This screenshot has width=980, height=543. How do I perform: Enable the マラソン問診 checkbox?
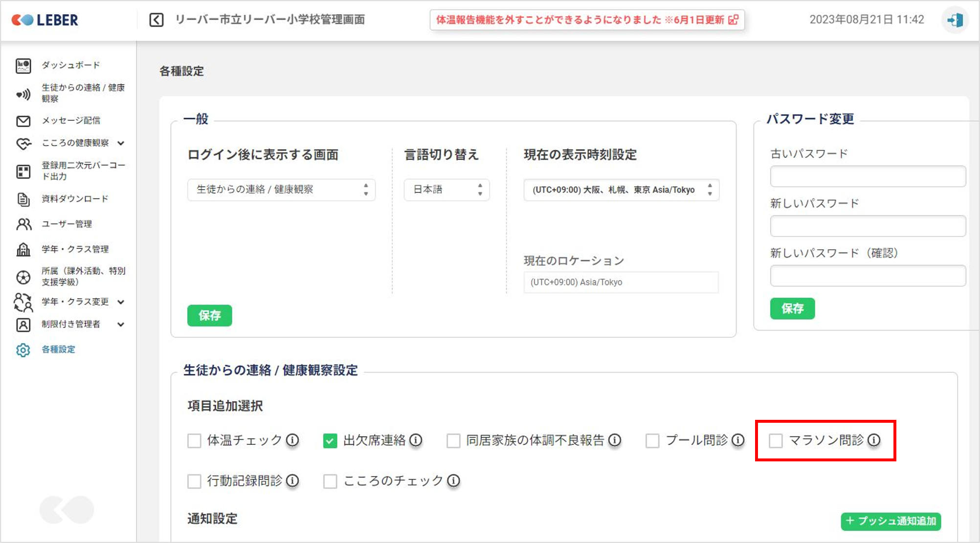point(776,441)
